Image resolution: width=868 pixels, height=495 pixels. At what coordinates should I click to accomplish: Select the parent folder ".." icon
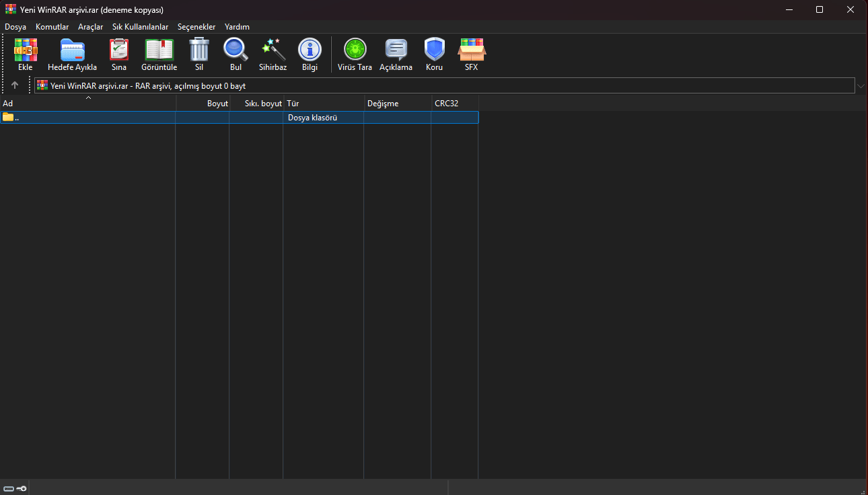pyautogui.click(x=8, y=117)
